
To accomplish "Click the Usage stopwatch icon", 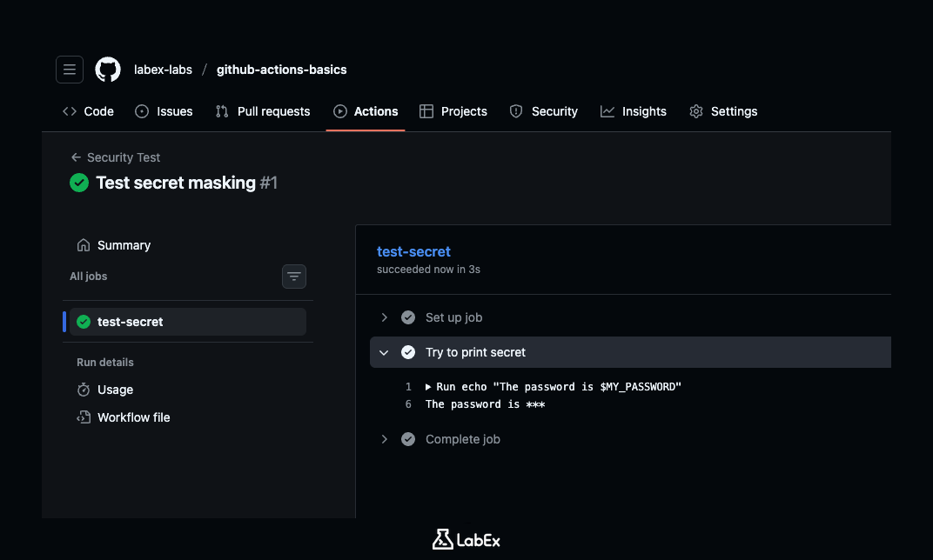I will click(x=84, y=390).
